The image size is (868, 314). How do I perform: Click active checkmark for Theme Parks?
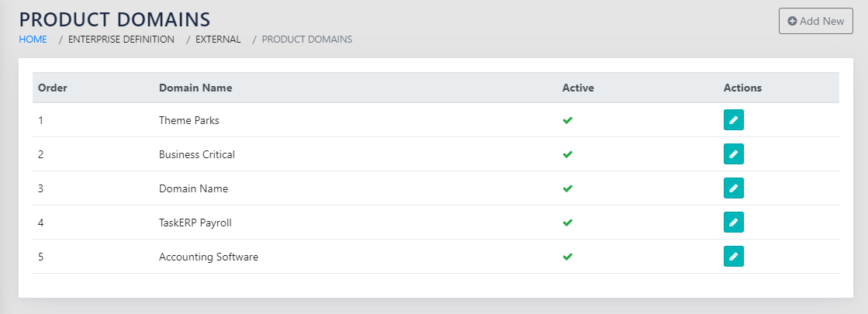click(567, 120)
